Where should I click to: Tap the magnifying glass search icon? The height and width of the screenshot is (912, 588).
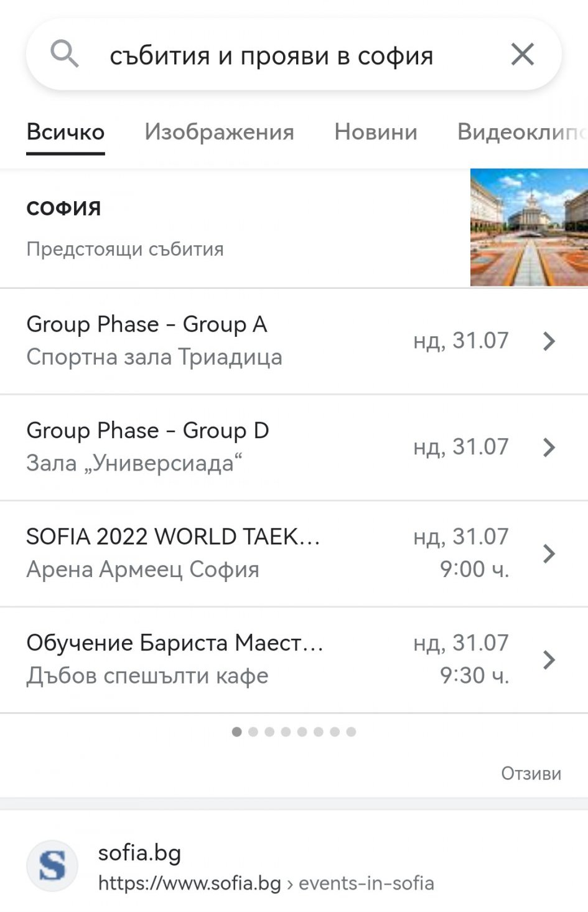(64, 55)
